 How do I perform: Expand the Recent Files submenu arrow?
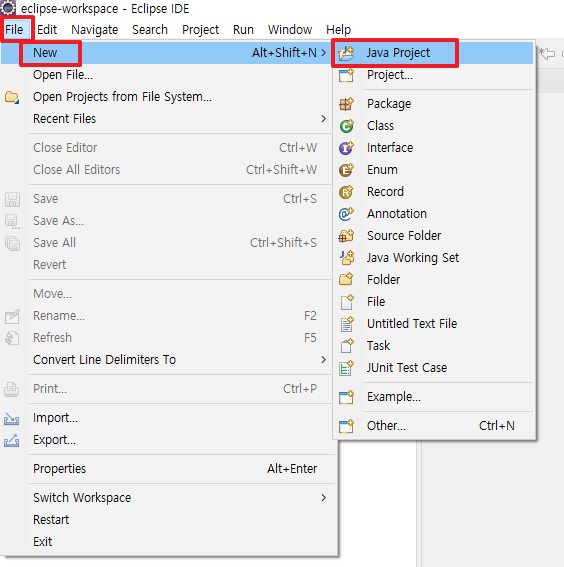click(x=324, y=119)
